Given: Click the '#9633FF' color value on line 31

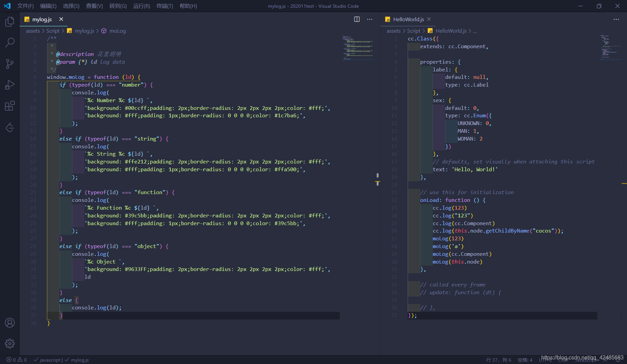Looking at the screenshot, I should point(136,269).
